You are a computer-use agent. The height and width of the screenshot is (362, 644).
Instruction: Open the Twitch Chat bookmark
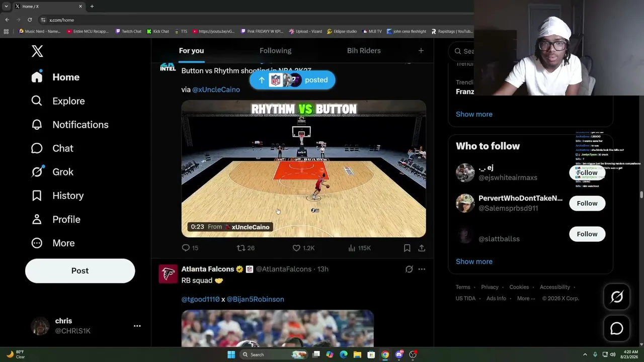(x=128, y=31)
